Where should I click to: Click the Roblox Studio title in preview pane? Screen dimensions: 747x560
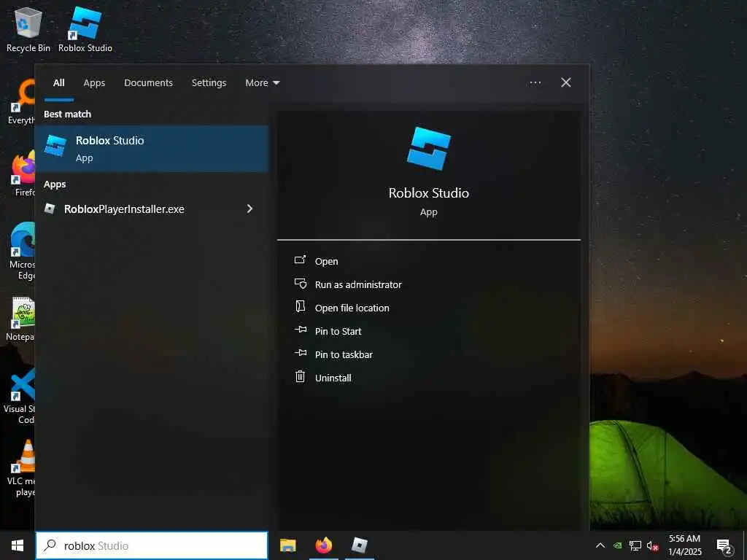point(429,192)
